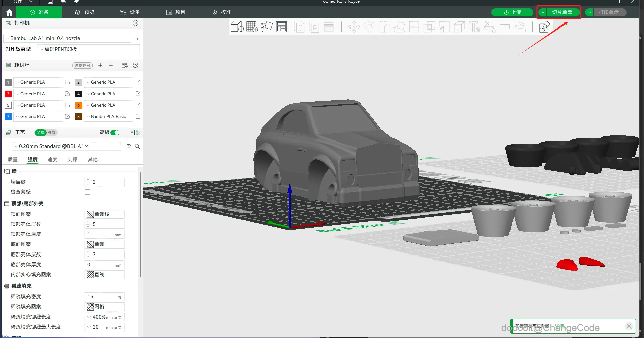Open the 纹理PEI打印板 plate type dropdown
This screenshot has width=644, height=338.
(88, 49)
